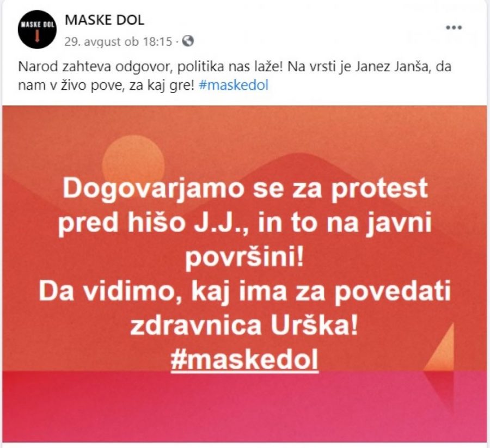
Task: Click the words 'Narod zahteva odgovor' in the caption
Action: click(95, 67)
